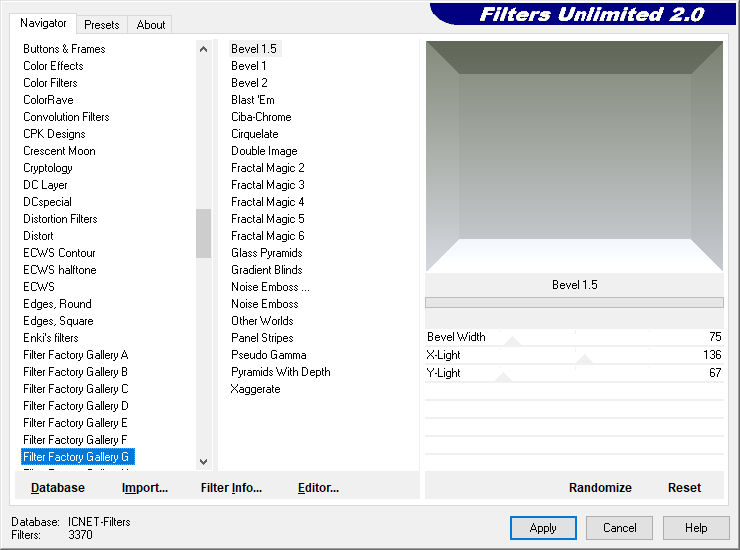Choose the Ciba-Chrome filter
This screenshot has height=550, width=740.
coord(261,117)
